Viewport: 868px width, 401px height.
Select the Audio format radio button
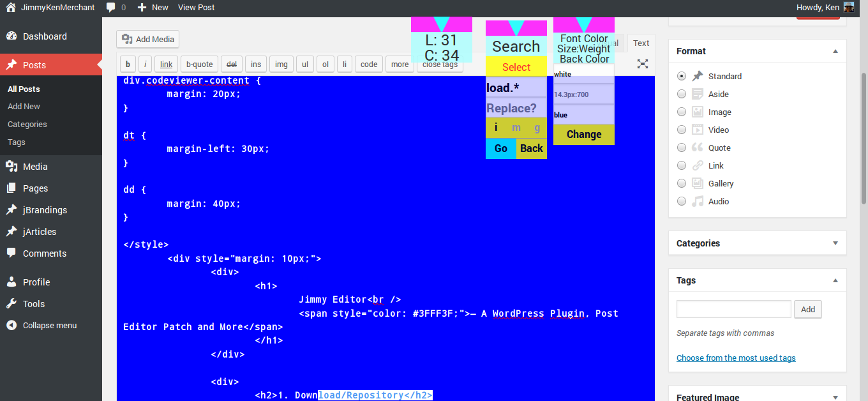(x=682, y=201)
